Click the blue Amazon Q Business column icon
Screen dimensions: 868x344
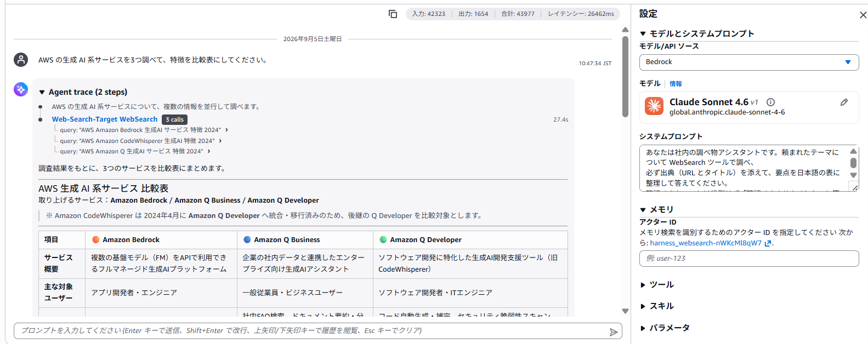[247, 239]
